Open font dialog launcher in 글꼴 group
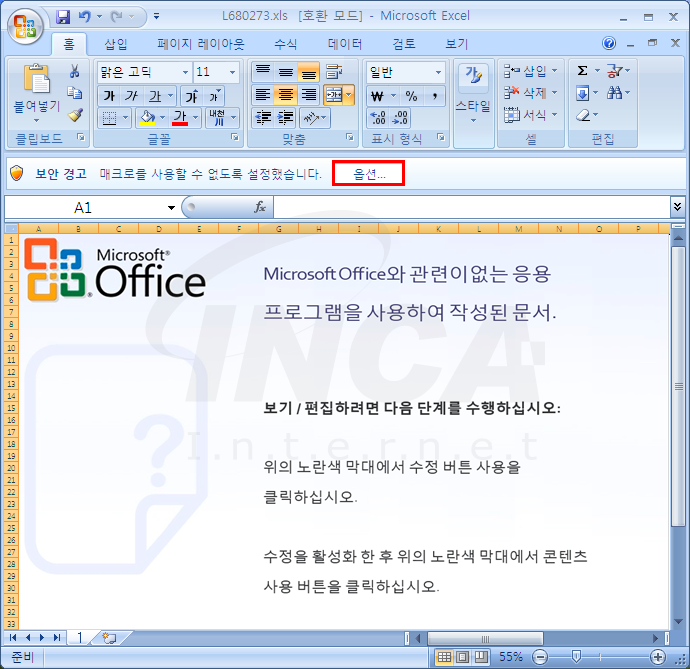Screen dimensions: 690x669 click(235, 138)
